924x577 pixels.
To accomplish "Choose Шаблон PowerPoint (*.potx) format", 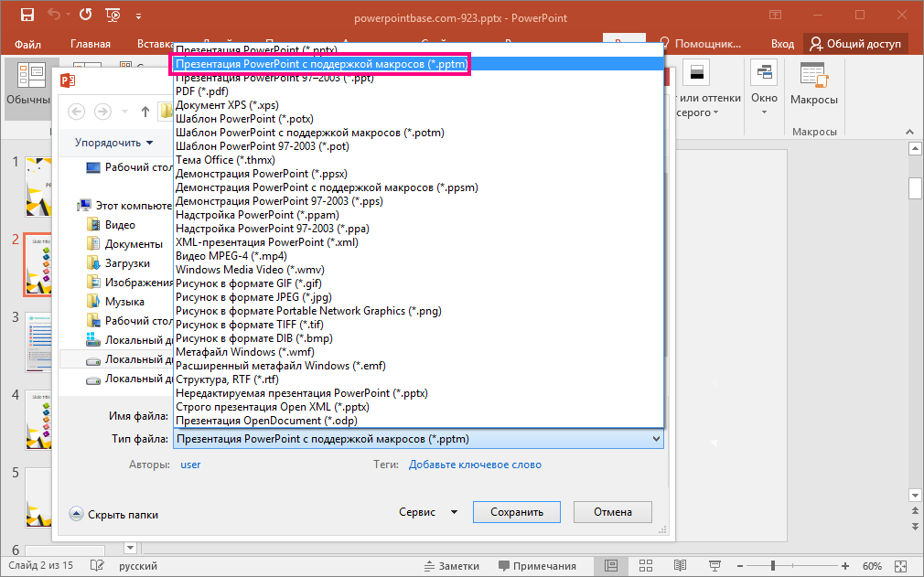I will click(x=418, y=119).
